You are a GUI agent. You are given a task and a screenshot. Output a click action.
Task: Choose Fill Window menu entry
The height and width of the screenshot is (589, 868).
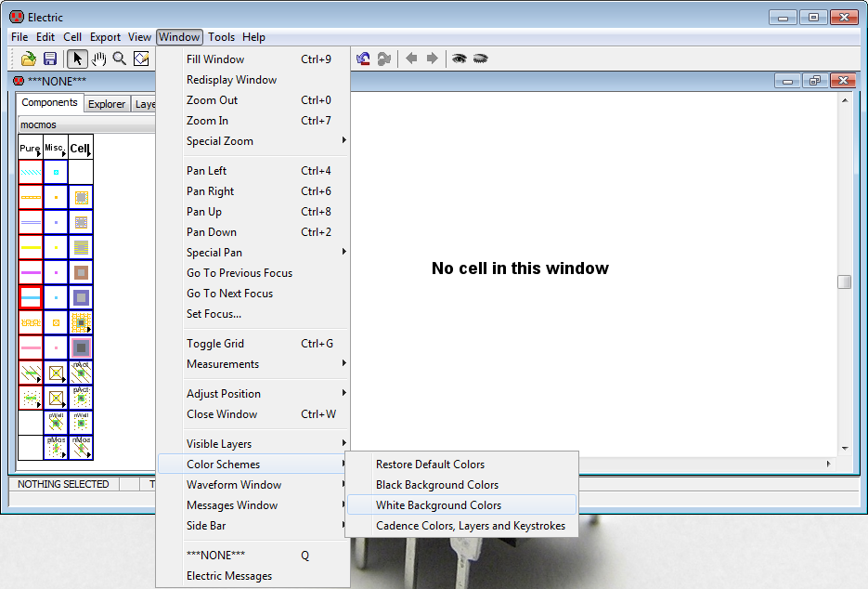tap(215, 59)
